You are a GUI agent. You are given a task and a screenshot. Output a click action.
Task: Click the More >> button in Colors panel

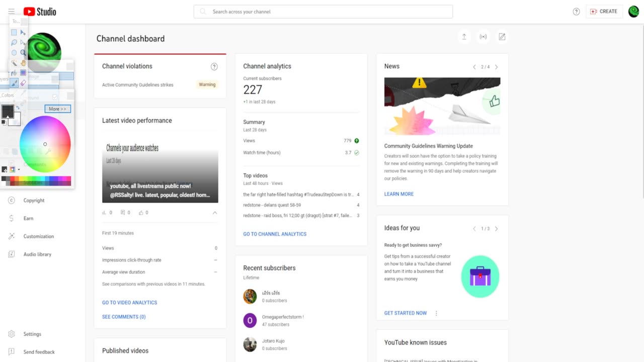58,109
